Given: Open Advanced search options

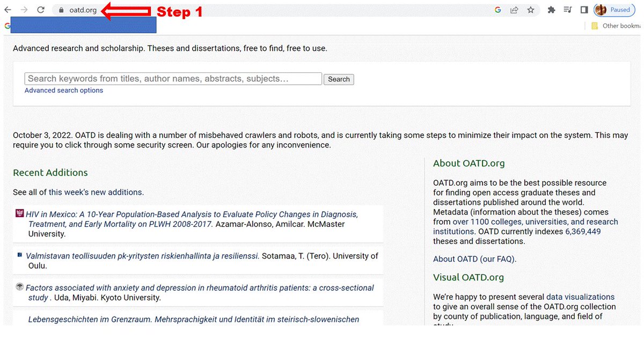Looking at the screenshot, I should click(x=63, y=90).
